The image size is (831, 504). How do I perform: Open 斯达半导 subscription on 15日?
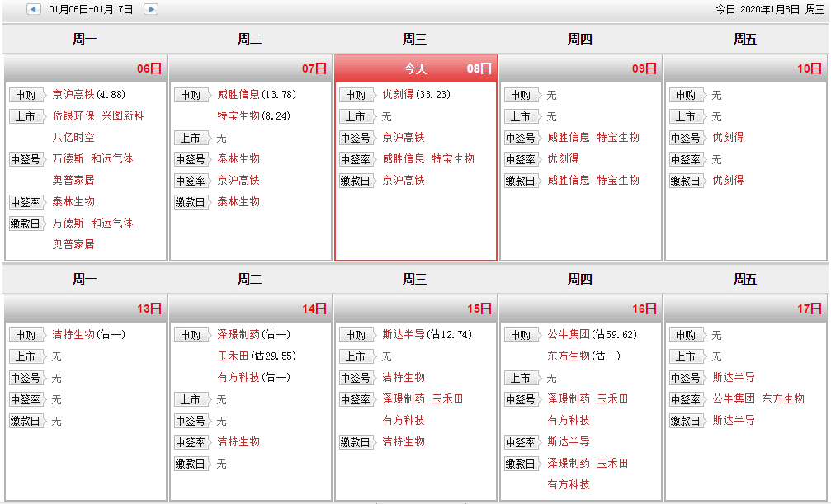tap(404, 334)
